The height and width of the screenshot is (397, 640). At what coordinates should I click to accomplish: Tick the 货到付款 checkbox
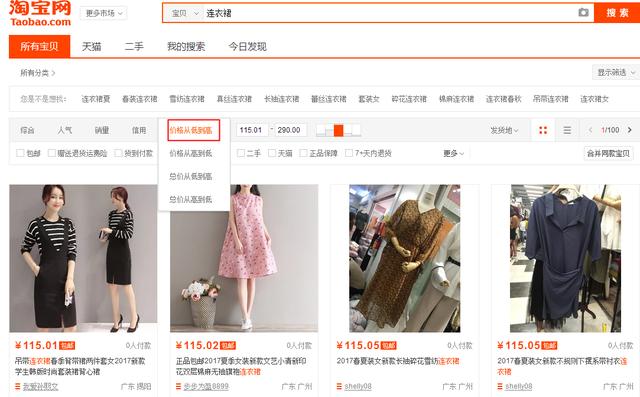pos(118,153)
